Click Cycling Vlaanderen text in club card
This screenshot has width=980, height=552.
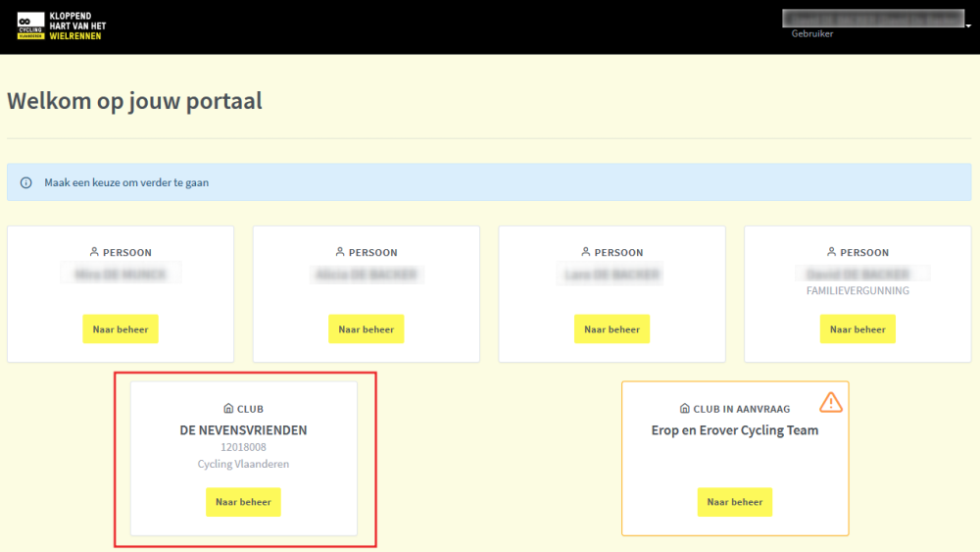point(243,464)
